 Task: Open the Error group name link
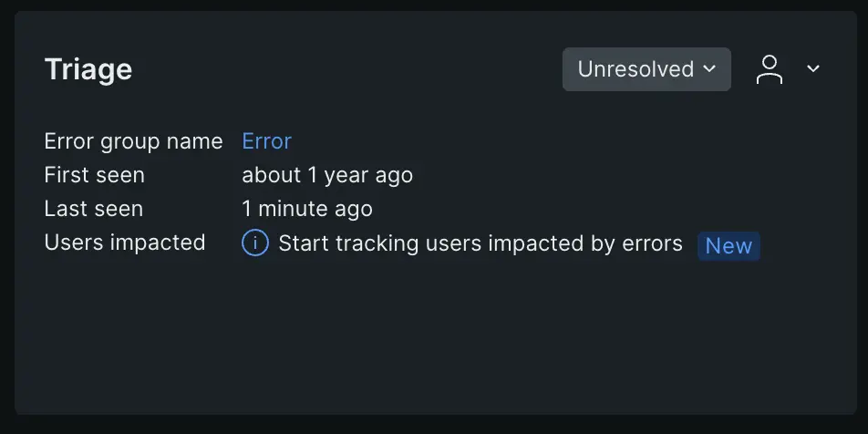pos(266,141)
